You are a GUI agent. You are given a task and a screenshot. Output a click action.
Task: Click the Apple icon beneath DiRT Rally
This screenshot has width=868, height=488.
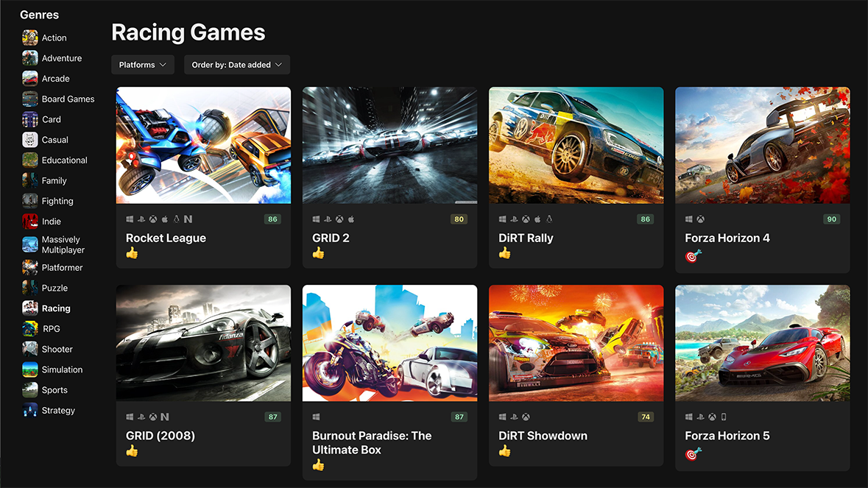click(537, 219)
